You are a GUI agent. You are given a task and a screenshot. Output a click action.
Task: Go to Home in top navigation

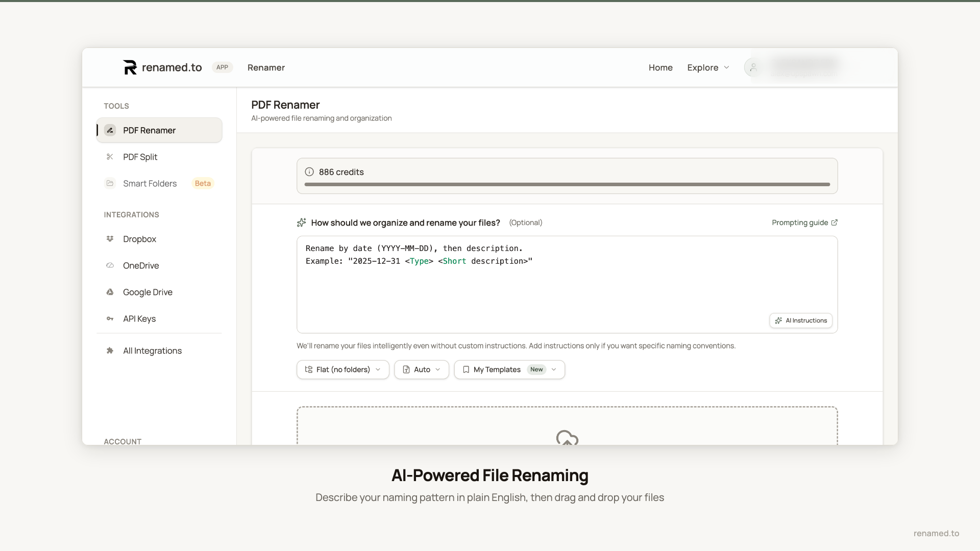(660, 67)
